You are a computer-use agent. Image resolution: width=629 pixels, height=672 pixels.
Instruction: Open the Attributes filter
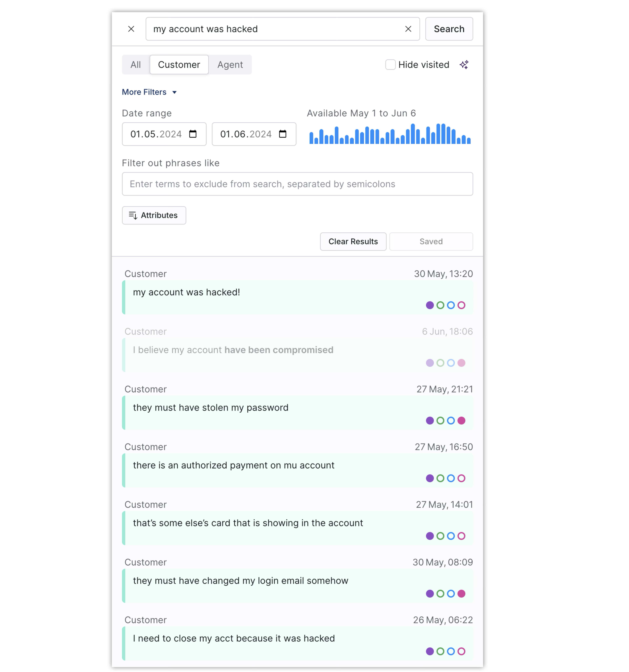[154, 215]
